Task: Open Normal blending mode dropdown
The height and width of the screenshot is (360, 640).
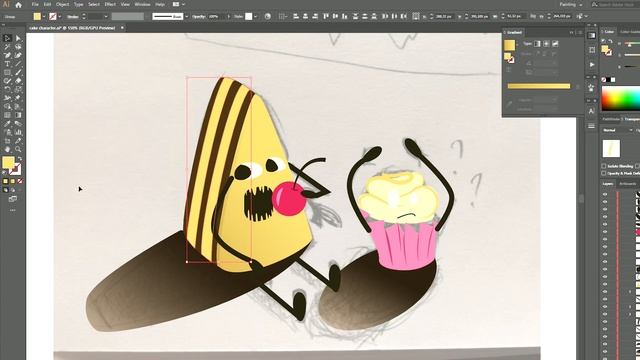Action: (617, 130)
